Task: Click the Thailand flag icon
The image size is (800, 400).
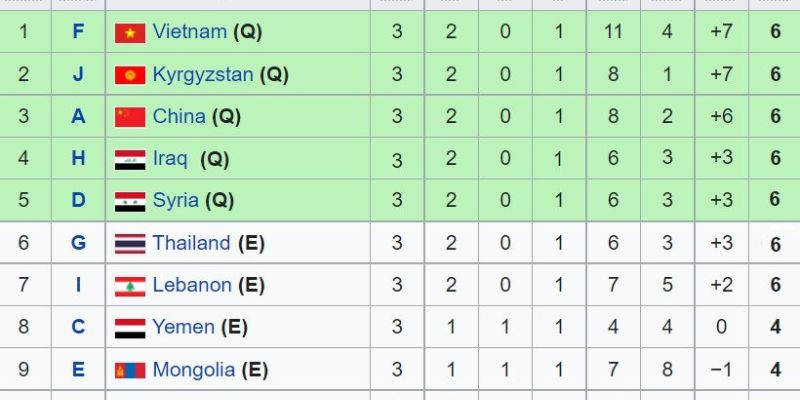Action: (130, 243)
